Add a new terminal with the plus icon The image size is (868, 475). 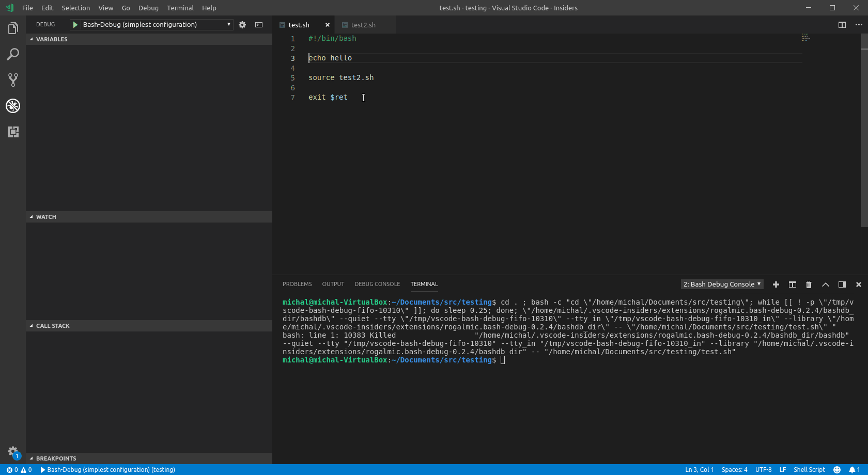[x=776, y=284]
